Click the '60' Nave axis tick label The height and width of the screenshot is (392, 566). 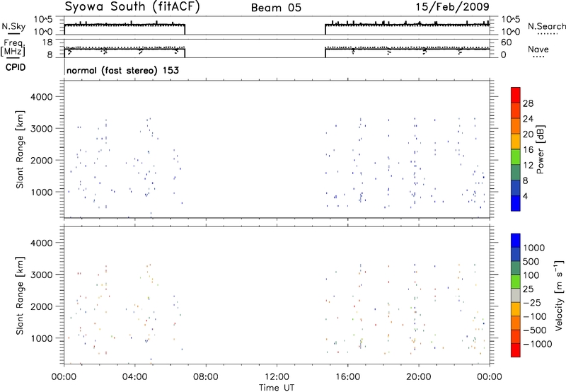pyautogui.click(x=507, y=42)
